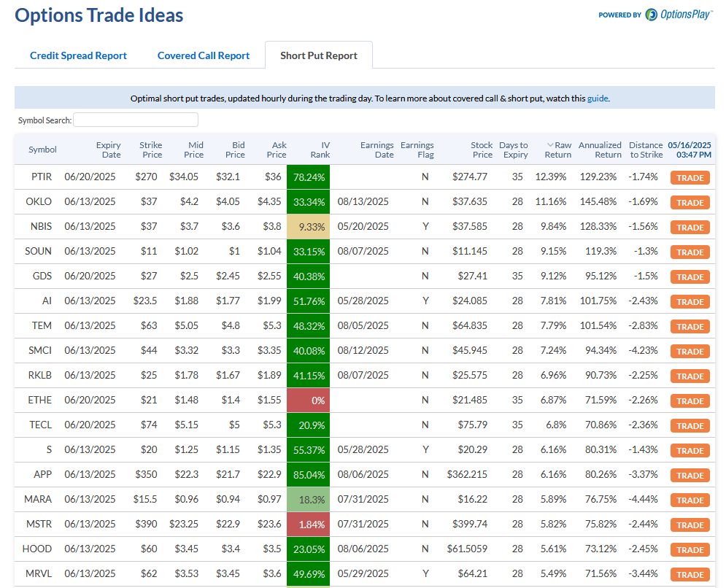Sort by Expiry Date column header
726x588 pixels.
pos(108,150)
